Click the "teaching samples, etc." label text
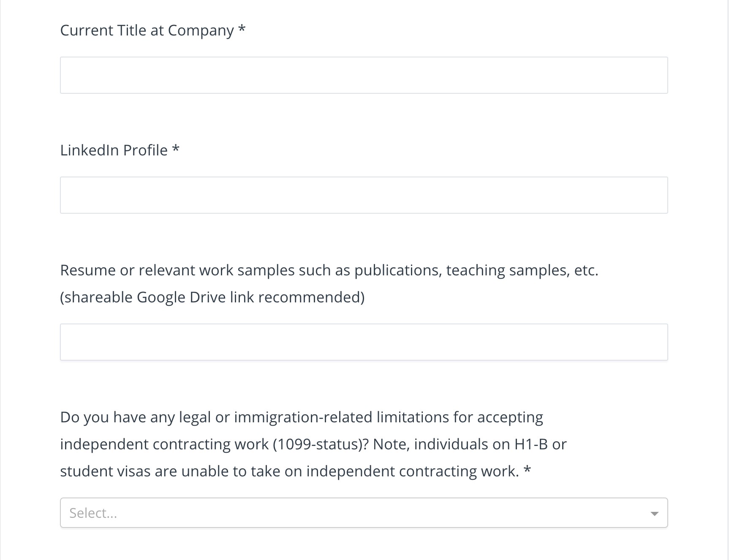This screenshot has height=560, width=729. click(522, 270)
